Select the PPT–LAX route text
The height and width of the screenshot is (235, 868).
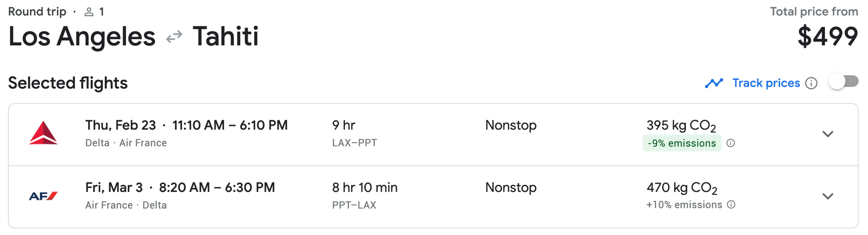(354, 205)
